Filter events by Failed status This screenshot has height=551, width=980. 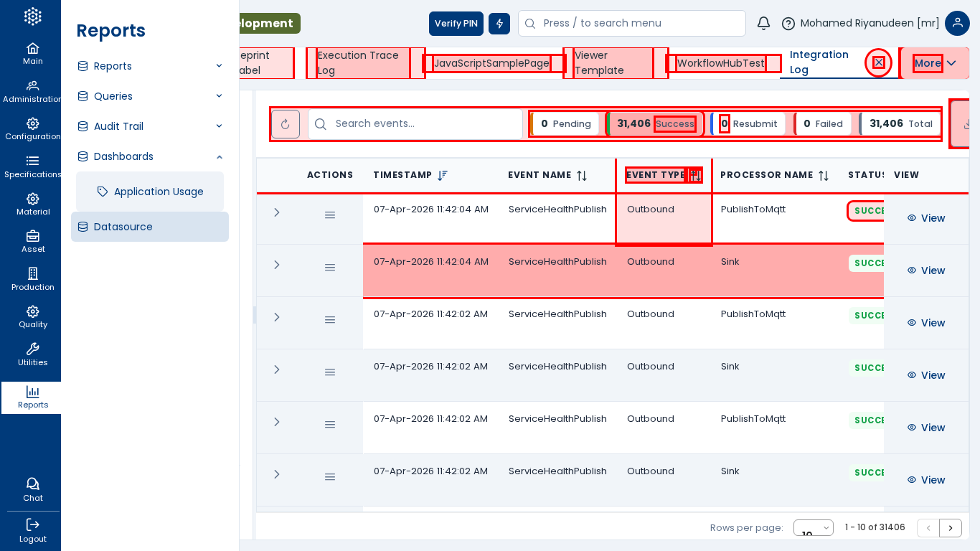point(822,124)
